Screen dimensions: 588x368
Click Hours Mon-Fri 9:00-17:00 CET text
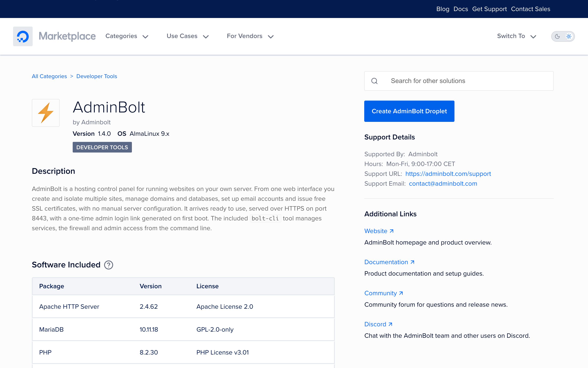pyautogui.click(x=410, y=164)
